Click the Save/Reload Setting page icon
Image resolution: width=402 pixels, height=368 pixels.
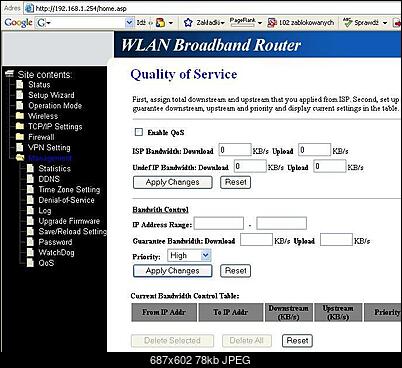pos(30,231)
